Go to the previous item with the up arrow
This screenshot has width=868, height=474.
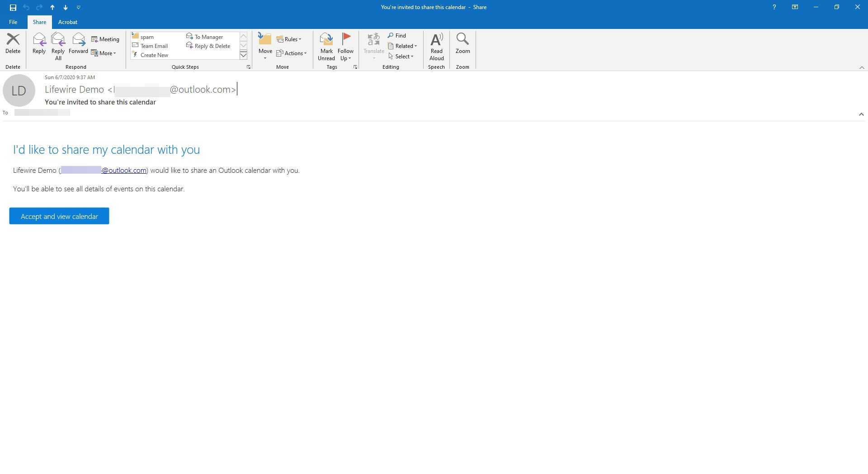pos(52,7)
